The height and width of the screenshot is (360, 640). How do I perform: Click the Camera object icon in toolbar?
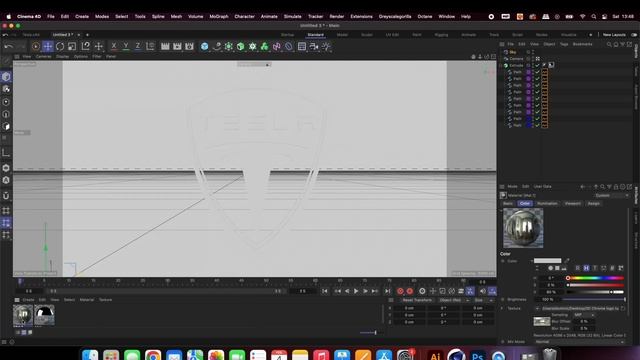coord(314,47)
